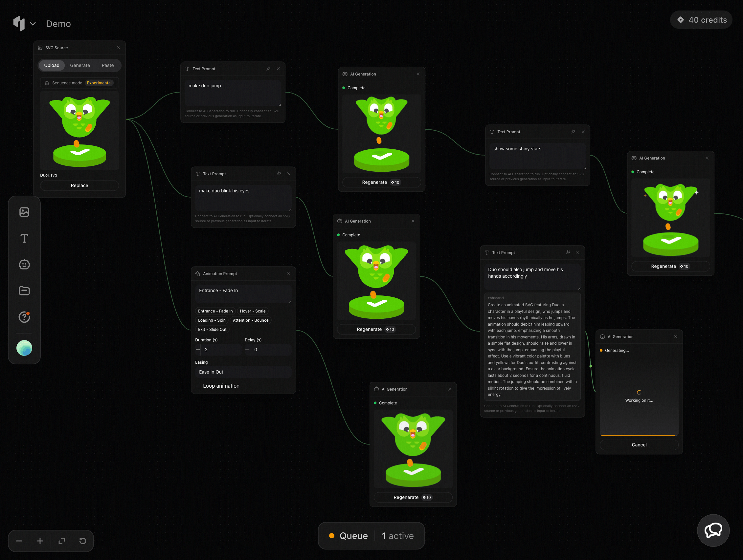Switch to the Paste tab in SVG Source

click(107, 65)
